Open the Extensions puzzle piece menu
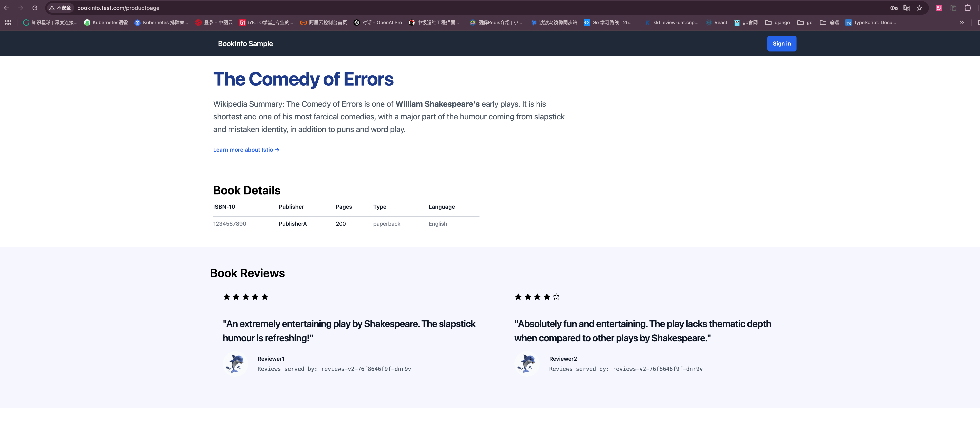 point(968,8)
